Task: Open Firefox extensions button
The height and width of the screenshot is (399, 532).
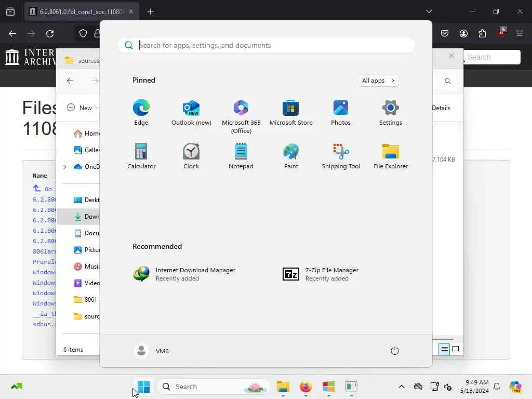Action: [482, 33]
